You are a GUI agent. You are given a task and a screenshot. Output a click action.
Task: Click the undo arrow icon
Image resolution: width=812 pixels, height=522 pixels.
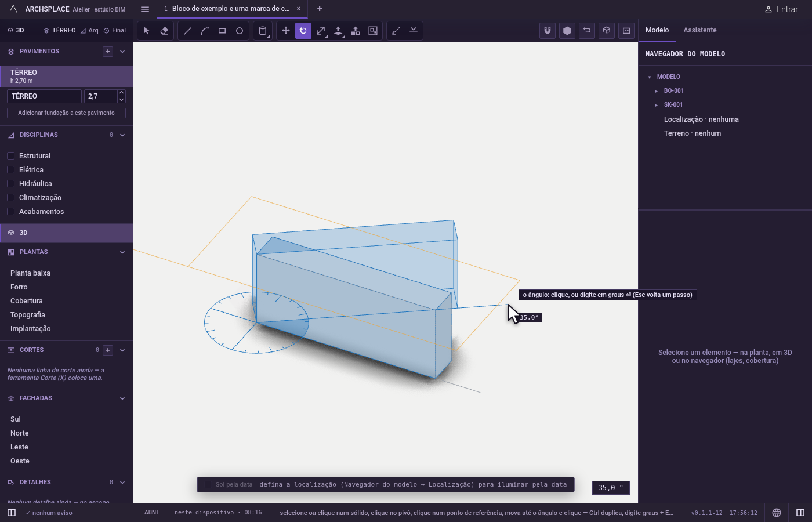[587, 31]
